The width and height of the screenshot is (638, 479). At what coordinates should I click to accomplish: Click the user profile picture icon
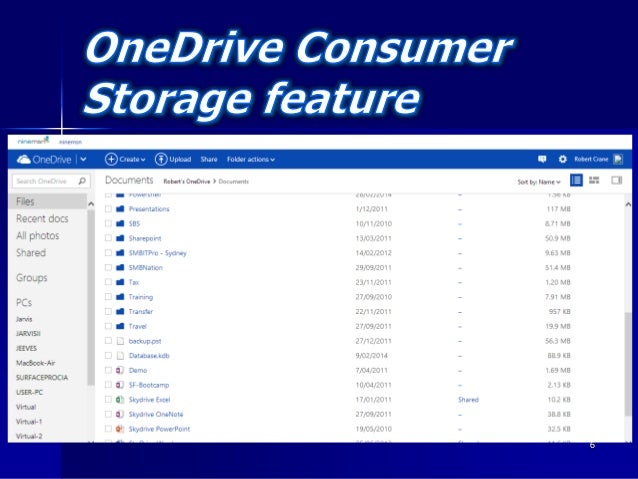[x=618, y=160]
